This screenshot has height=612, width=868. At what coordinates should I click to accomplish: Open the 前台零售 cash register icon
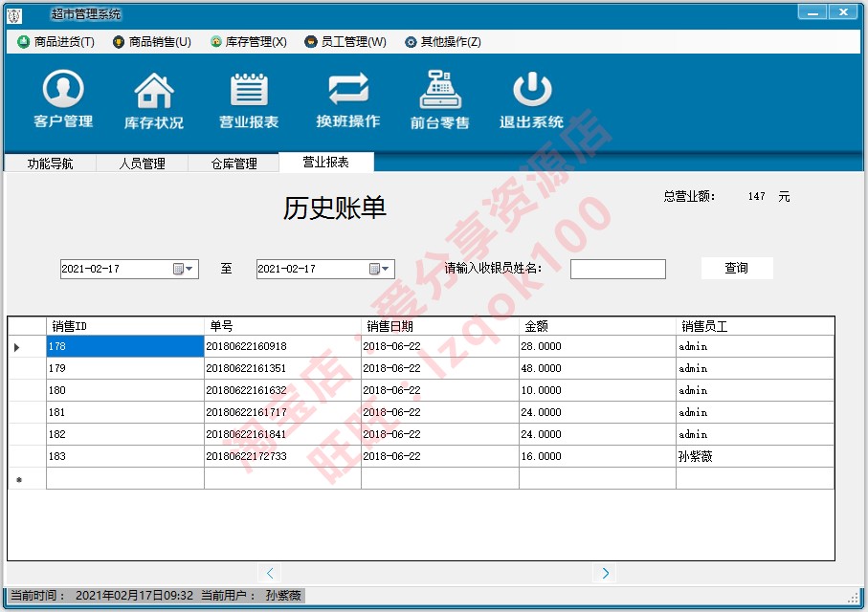tap(440, 99)
